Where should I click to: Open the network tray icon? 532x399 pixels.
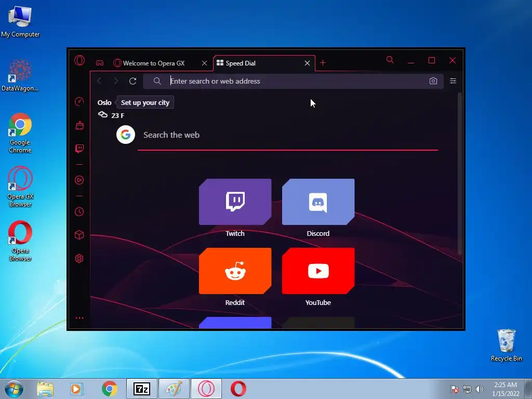467,389
